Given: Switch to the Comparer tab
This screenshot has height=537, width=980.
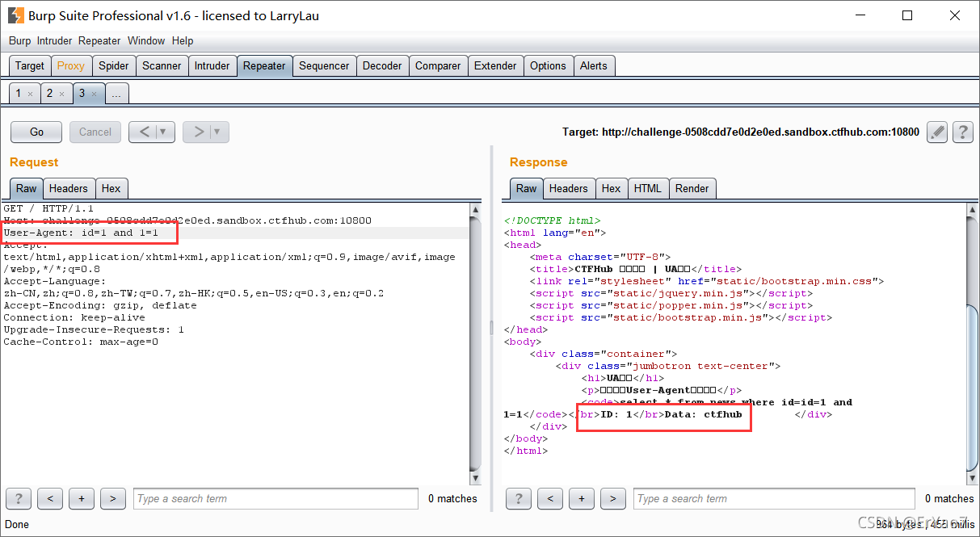Looking at the screenshot, I should pos(438,65).
